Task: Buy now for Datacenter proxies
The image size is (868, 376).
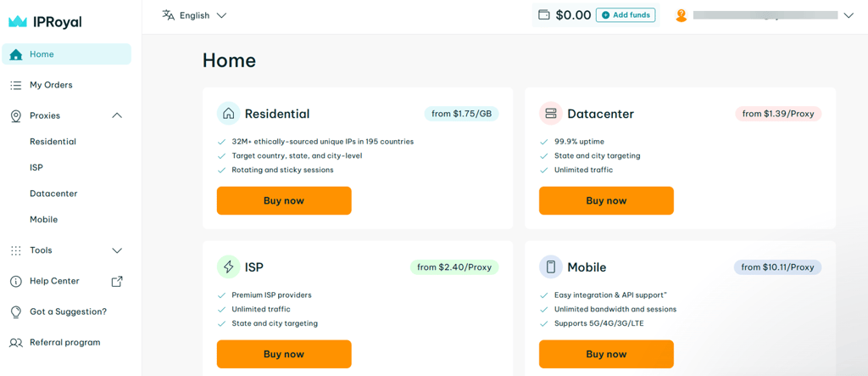Action: coord(606,201)
